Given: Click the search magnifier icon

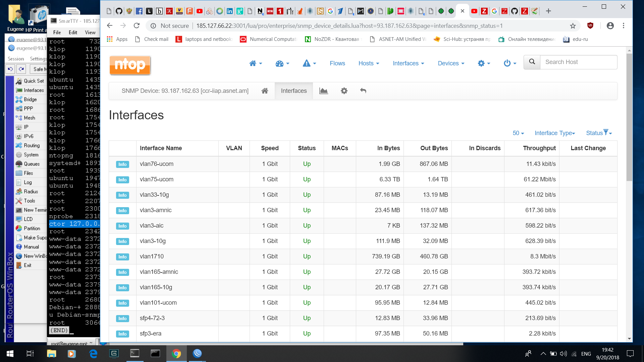Looking at the screenshot, I should pos(532,62).
